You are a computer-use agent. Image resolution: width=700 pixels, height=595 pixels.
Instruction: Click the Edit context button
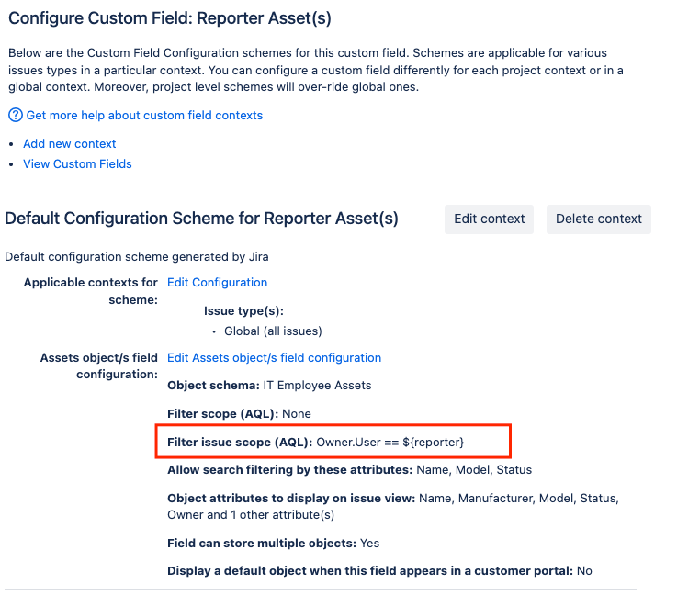[x=489, y=219]
